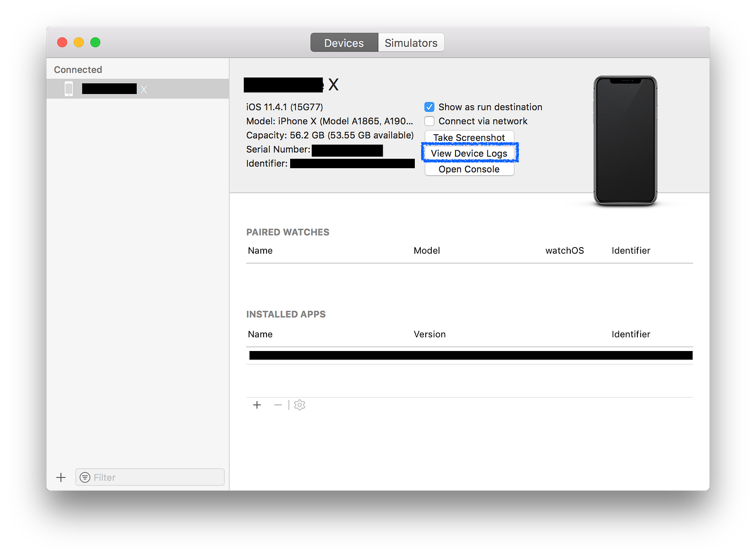
Task: Select the redacted installed app row
Action: [470, 355]
